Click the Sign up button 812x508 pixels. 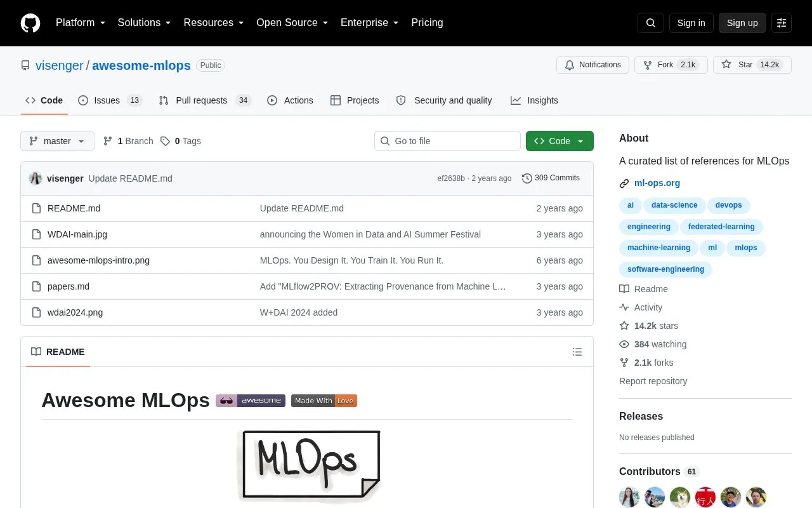(x=742, y=23)
